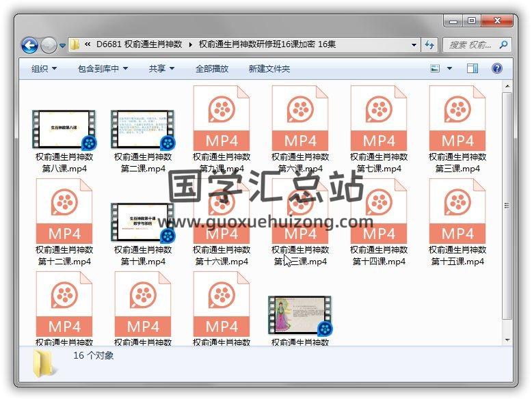
Task: Click the Back navigation arrow
Action: tap(29, 45)
